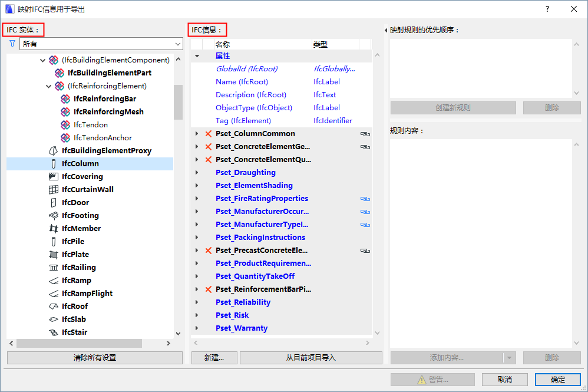The width and height of the screenshot is (588, 392).
Task: Click the IfcCovering icon
Action: (x=54, y=177)
